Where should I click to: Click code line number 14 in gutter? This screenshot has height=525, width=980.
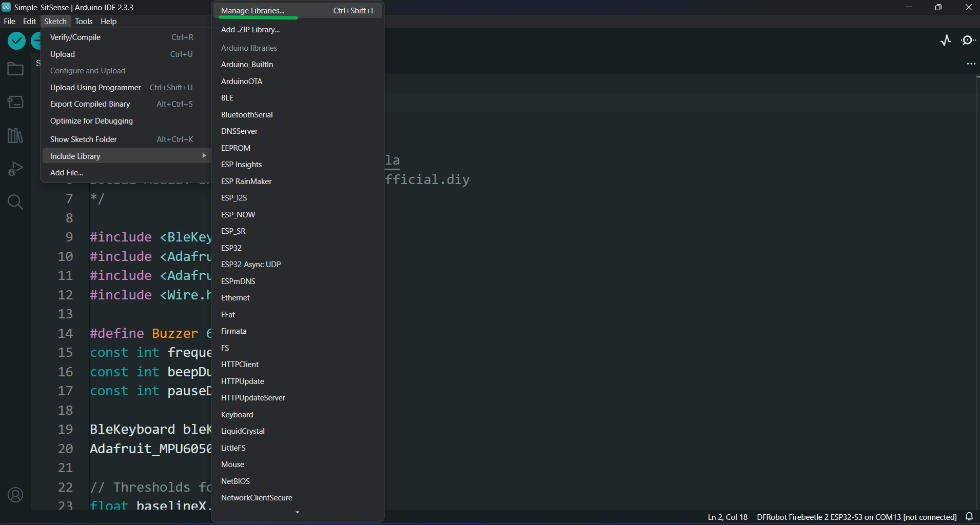point(66,333)
